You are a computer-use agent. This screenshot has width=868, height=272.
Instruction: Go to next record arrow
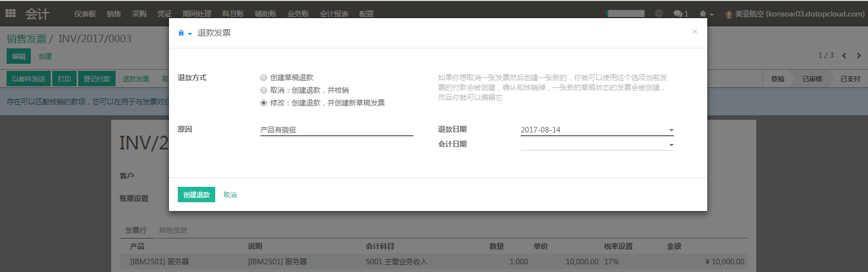coord(859,55)
